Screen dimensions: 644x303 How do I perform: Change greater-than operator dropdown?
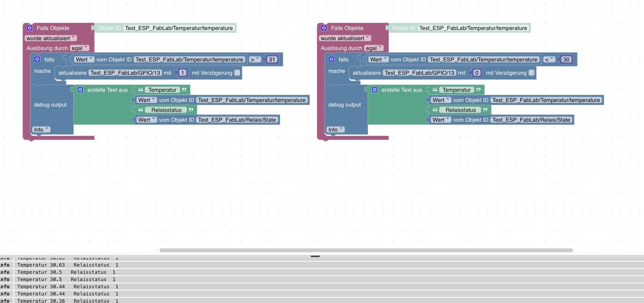coord(255,59)
